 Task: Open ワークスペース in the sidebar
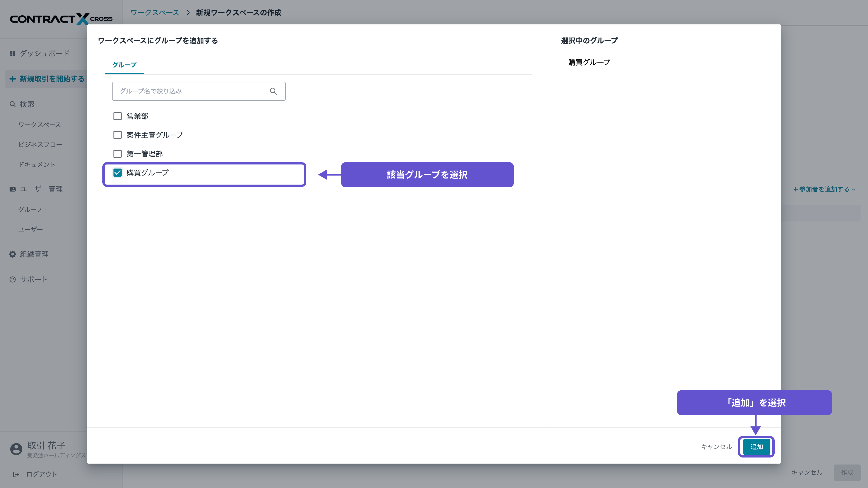click(x=39, y=125)
